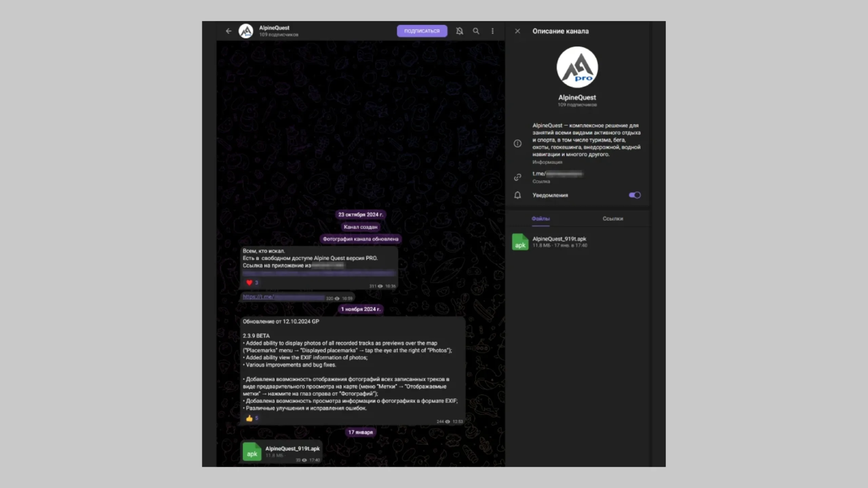This screenshot has width=868, height=488.
Task: Click AlpineQuest name under profile picture
Action: [x=577, y=97]
